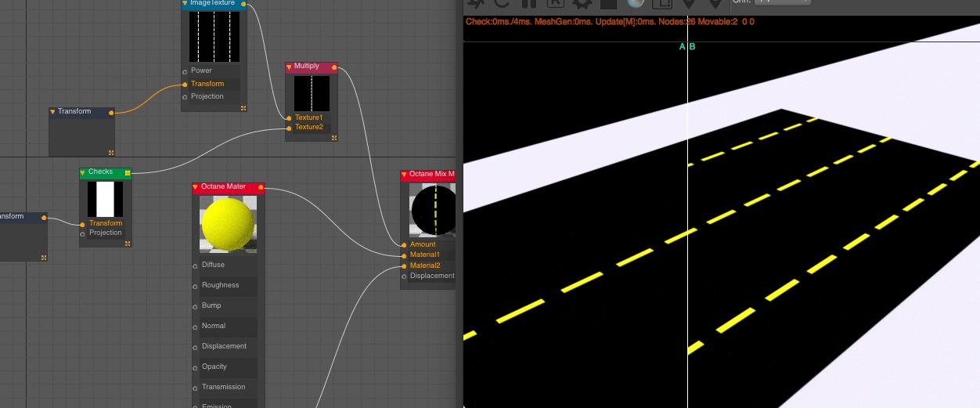Select the yellow sphere material preview
Image resolution: width=980 pixels, height=408 pixels.
coord(228,224)
